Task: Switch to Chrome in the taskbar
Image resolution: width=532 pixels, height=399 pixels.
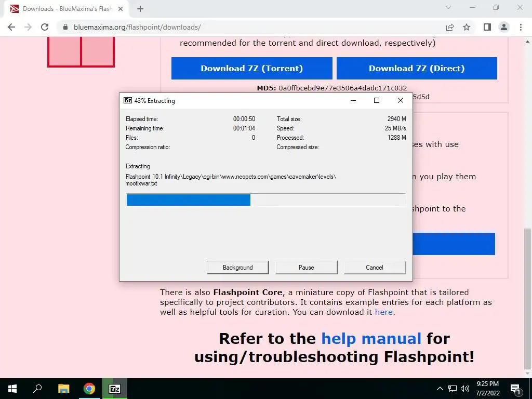Action: [x=89, y=389]
